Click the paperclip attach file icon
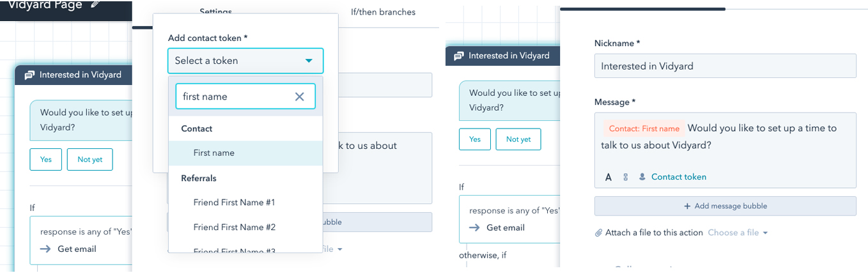The width and height of the screenshot is (868, 273). (x=598, y=233)
